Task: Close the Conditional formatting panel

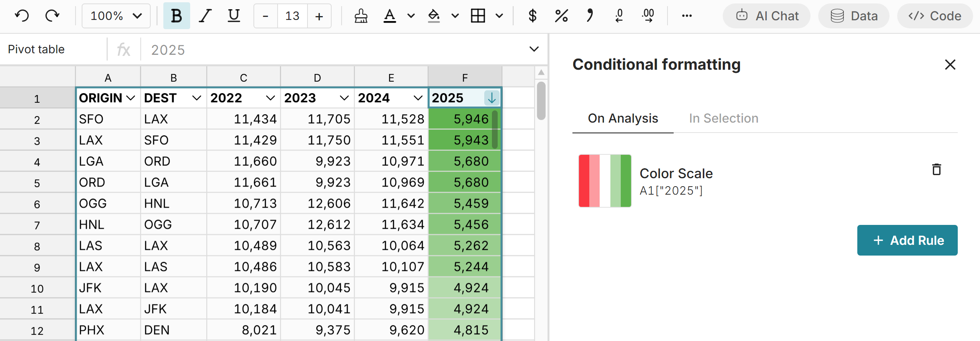Action: pyautogui.click(x=950, y=64)
